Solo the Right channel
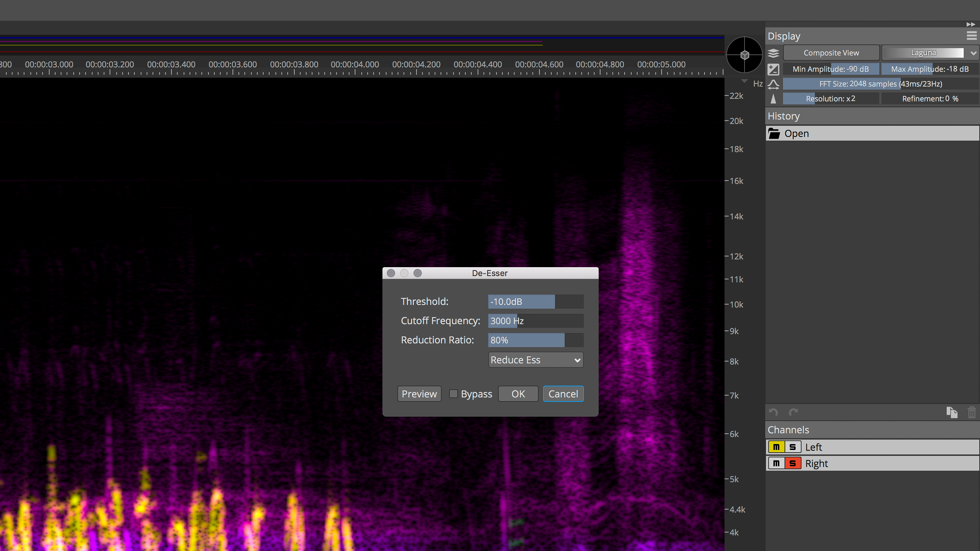This screenshot has width=980, height=551. [792, 464]
